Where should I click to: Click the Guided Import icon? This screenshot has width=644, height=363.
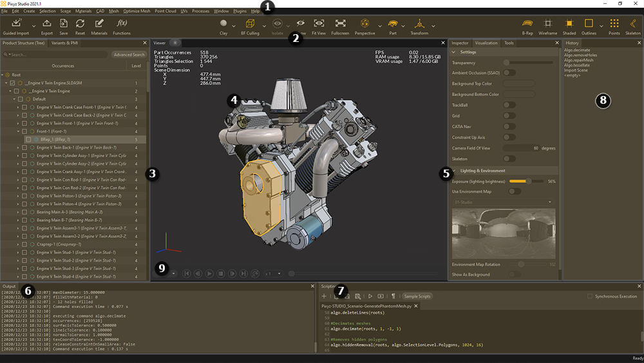point(17,23)
